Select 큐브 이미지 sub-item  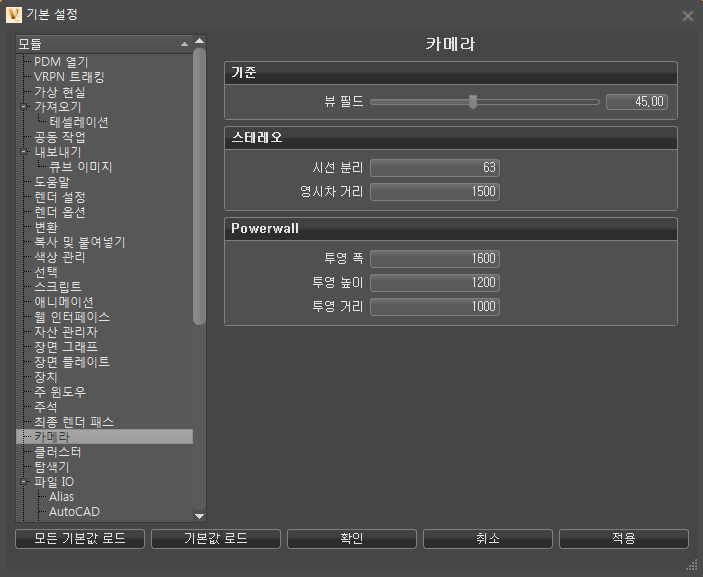tap(80, 167)
